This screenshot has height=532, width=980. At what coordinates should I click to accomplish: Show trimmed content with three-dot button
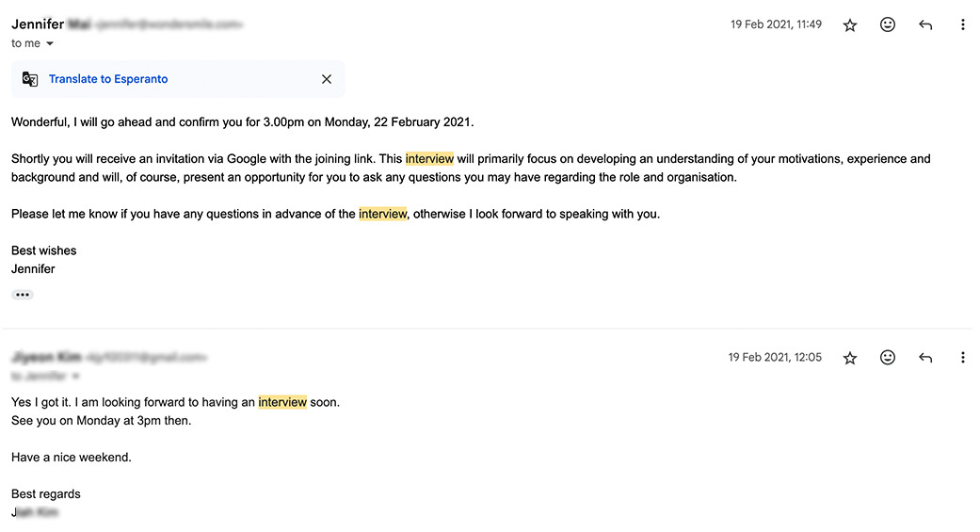click(23, 295)
